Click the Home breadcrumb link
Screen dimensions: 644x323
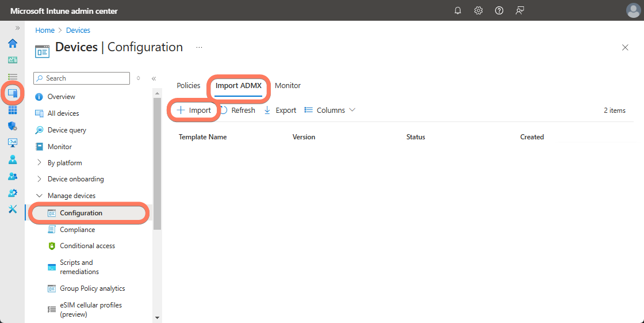45,31
